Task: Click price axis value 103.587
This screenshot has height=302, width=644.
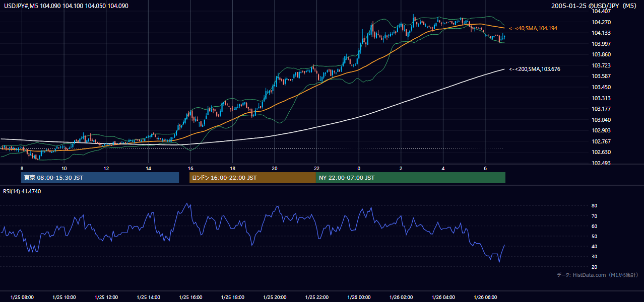Action: (601, 76)
